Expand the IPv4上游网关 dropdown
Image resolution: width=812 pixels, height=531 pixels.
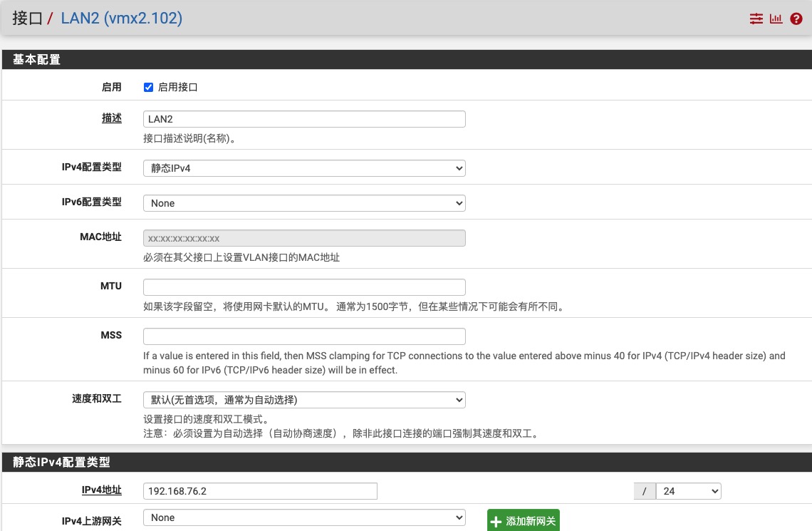coord(304,517)
